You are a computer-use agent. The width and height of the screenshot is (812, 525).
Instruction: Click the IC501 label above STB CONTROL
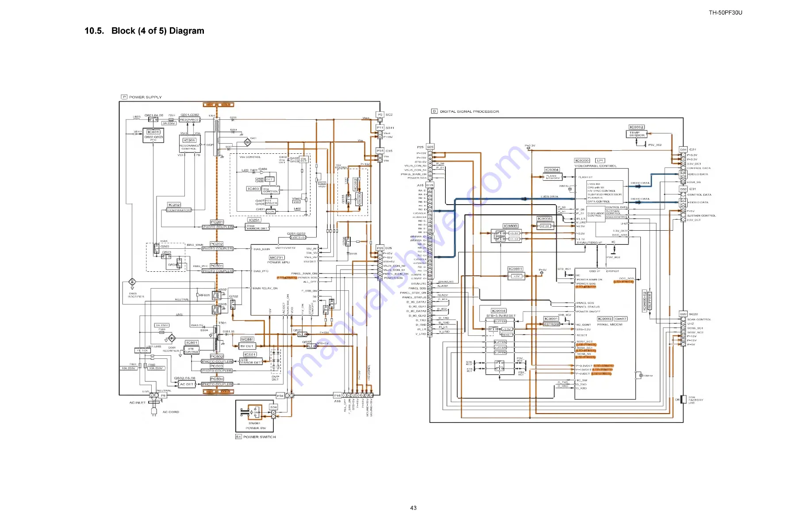point(192,343)
